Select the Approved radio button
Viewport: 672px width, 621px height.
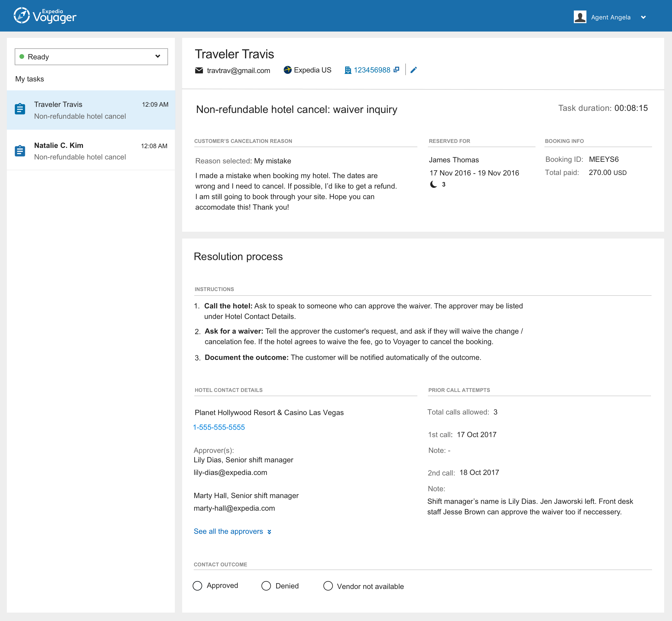[x=197, y=586]
